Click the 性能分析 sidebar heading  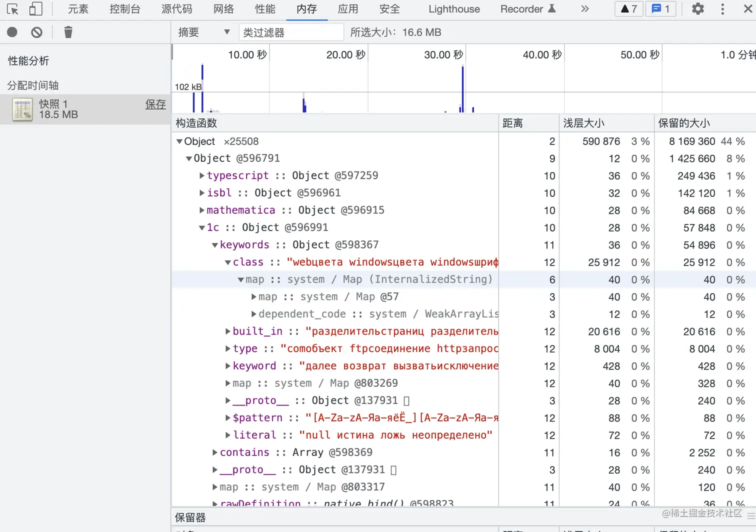pos(28,61)
